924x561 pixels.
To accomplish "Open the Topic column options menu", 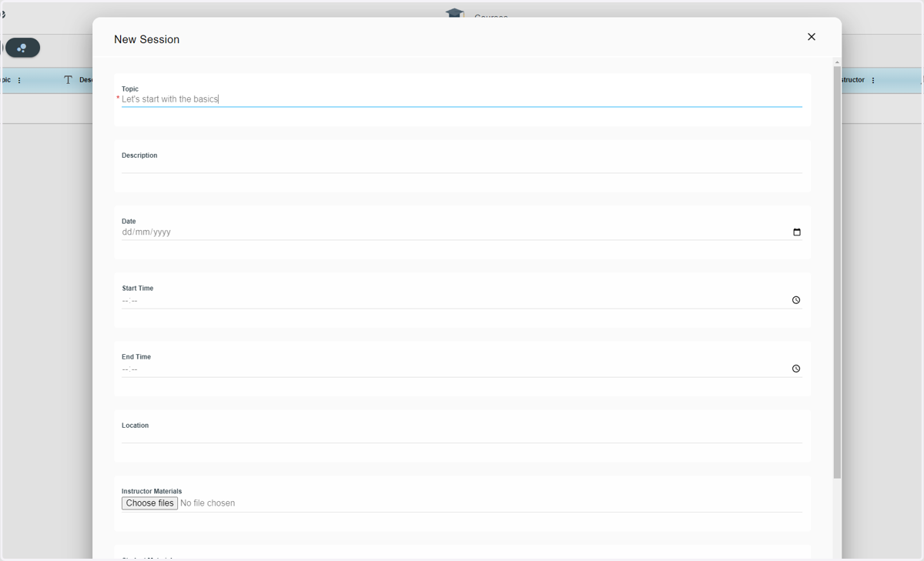I will 19,80.
